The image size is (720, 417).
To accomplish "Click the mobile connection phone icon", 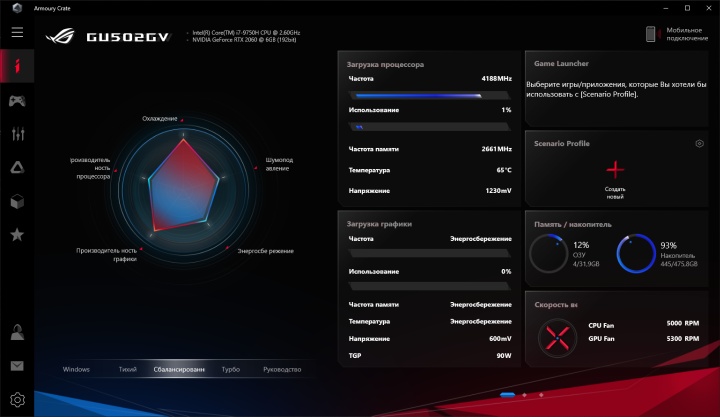I will tap(651, 34).
